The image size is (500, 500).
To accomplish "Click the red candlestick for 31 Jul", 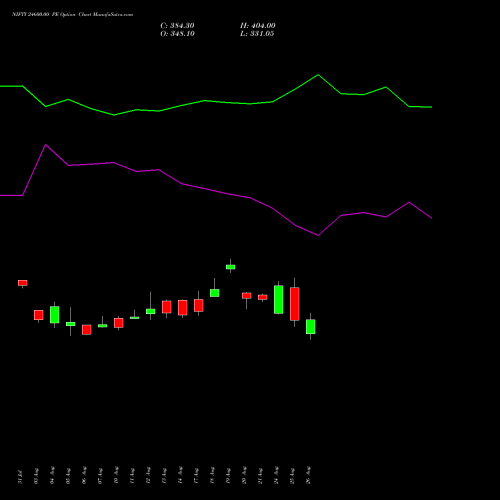I will tap(23, 283).
